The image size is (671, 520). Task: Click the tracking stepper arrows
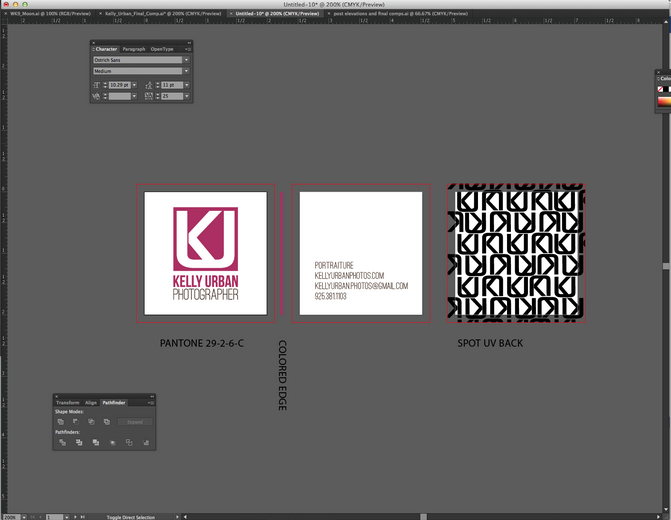pyautogui.click(x=157, y=96)
